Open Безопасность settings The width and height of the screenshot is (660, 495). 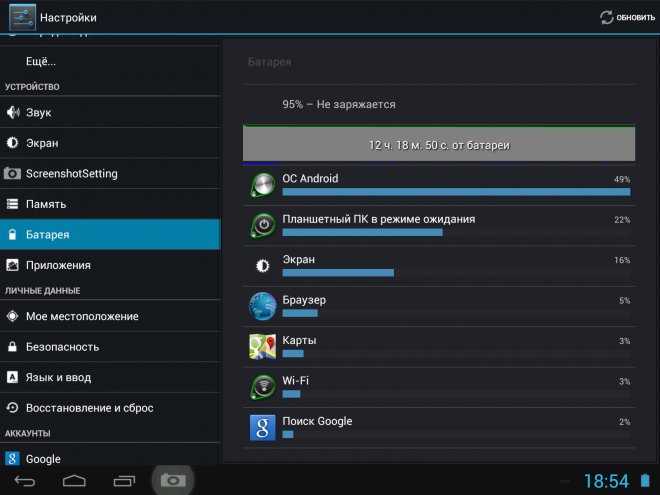[x=110, y=346]
